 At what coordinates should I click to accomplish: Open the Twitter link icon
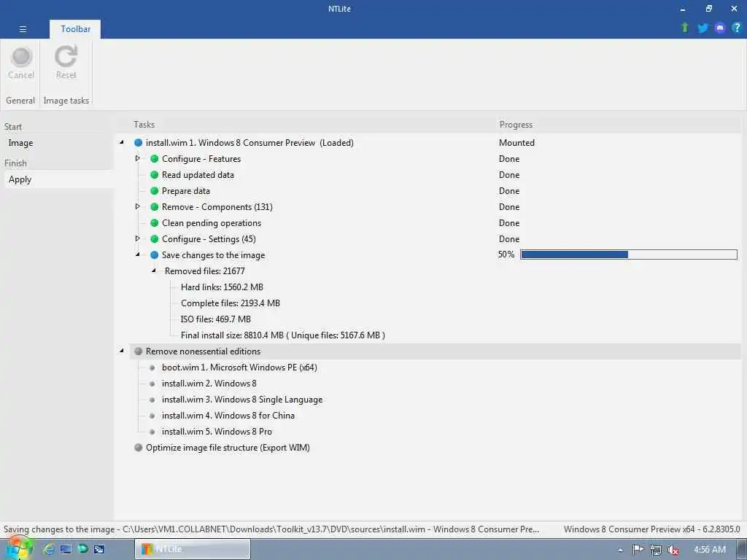pos(703,28)
